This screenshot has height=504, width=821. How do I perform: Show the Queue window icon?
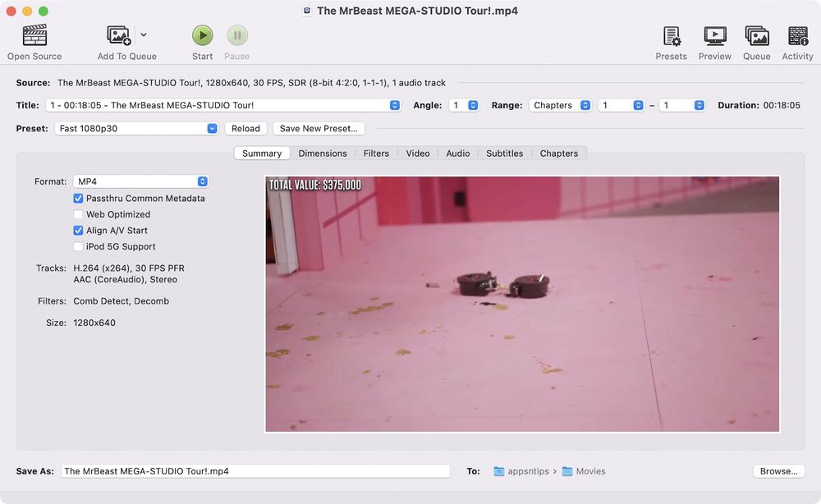(756, 36)
